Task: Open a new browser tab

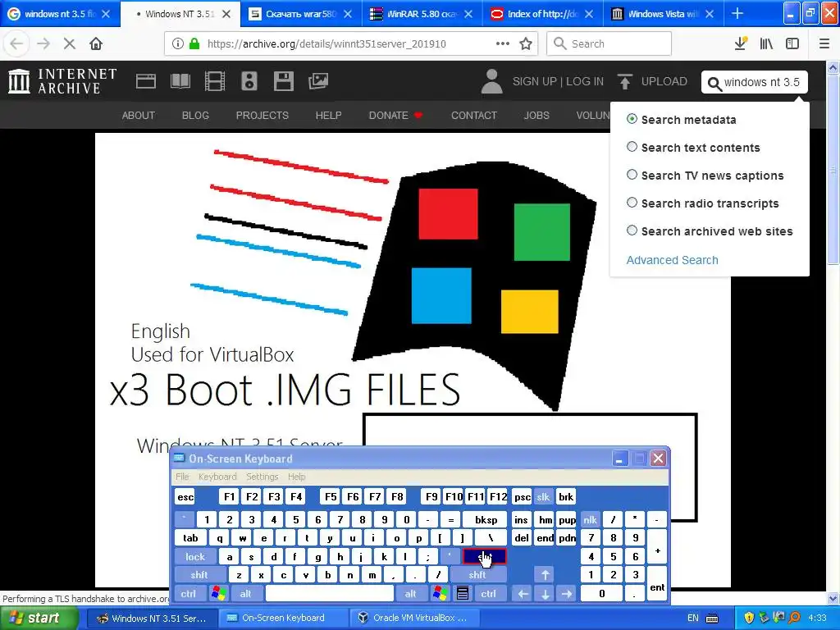Action: (737, 14)
